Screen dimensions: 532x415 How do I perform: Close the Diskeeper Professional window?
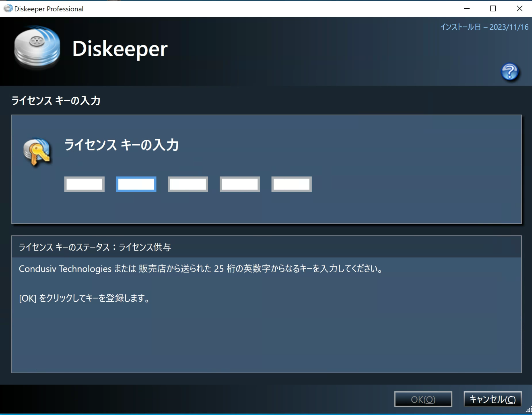pyautogui.click(x=519, y=8)
